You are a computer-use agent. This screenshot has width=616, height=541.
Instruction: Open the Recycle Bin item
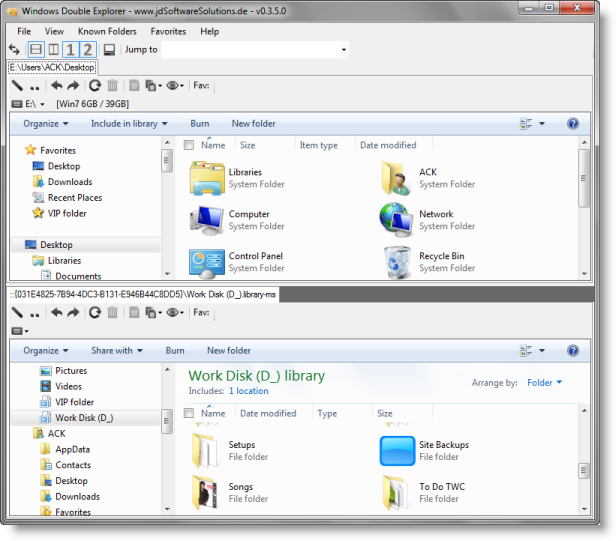(400, 262)
